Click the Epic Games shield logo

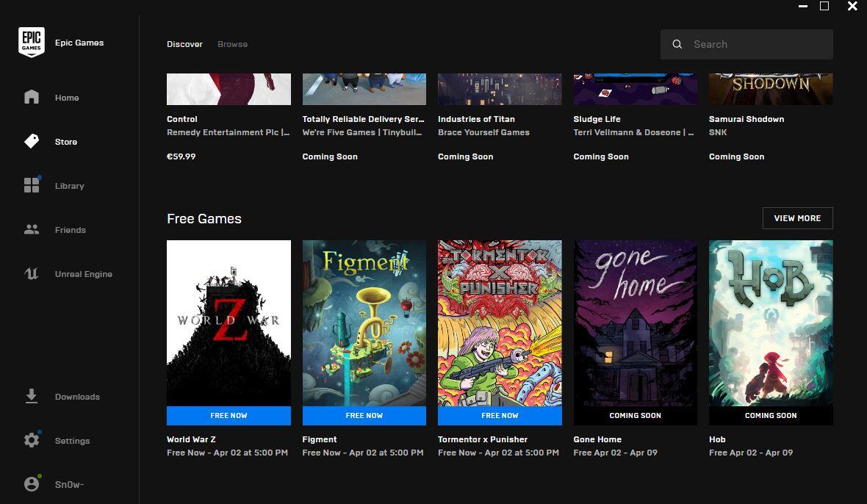[x=32, y=43]
